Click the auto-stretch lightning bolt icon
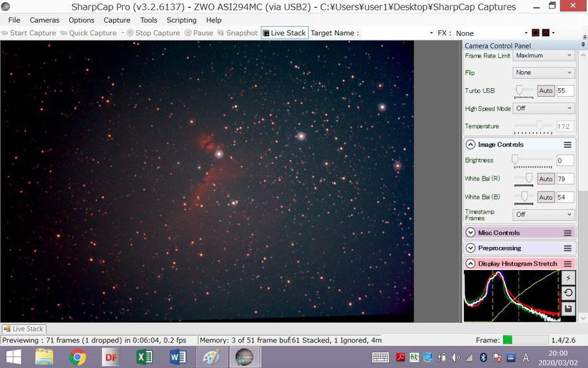 coord(568,278)
